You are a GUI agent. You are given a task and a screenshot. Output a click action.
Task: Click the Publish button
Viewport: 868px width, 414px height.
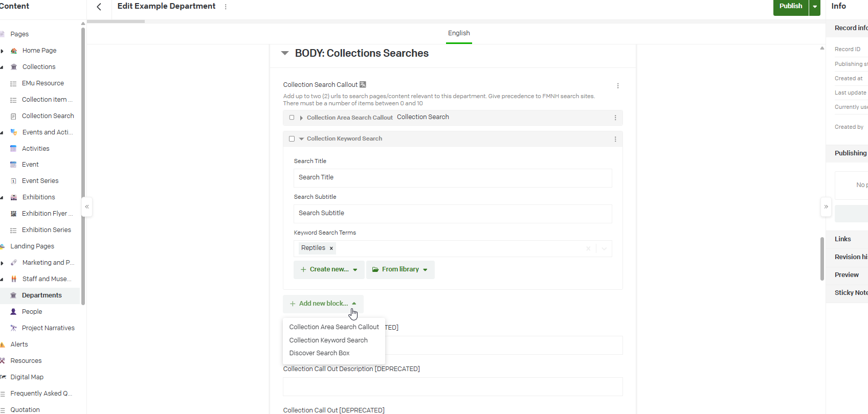click(x=790, y=7)
